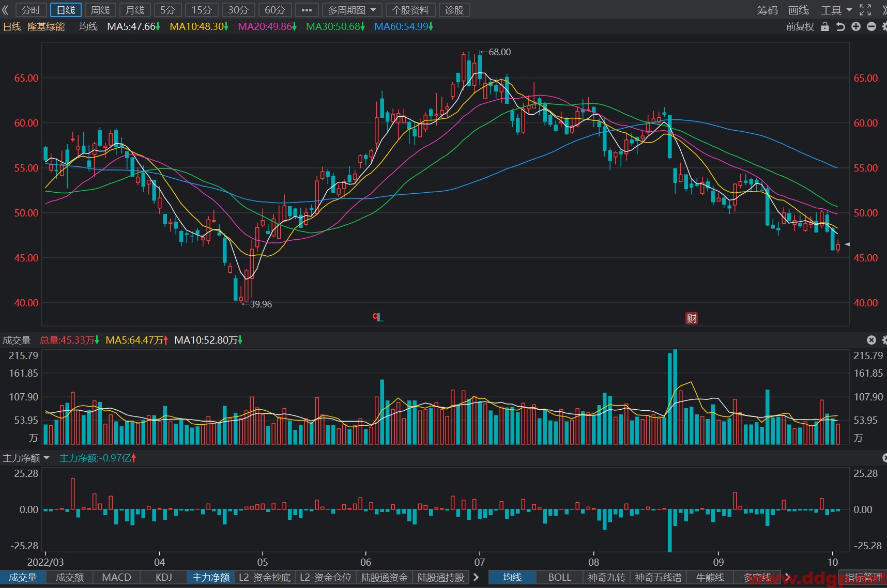Screen dimensions: 887x588
Task: Click MA5:47.66 white indicator value
Action: coord(133,26)
